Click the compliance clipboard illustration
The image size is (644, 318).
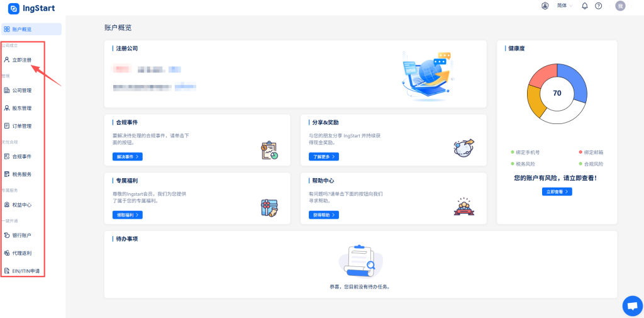coord(269,150)
